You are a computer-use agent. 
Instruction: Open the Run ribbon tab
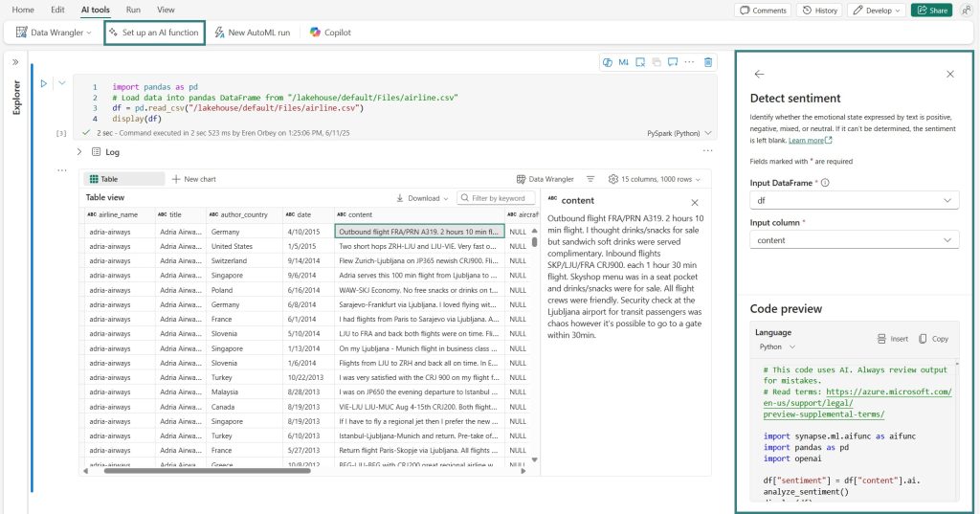133,10
